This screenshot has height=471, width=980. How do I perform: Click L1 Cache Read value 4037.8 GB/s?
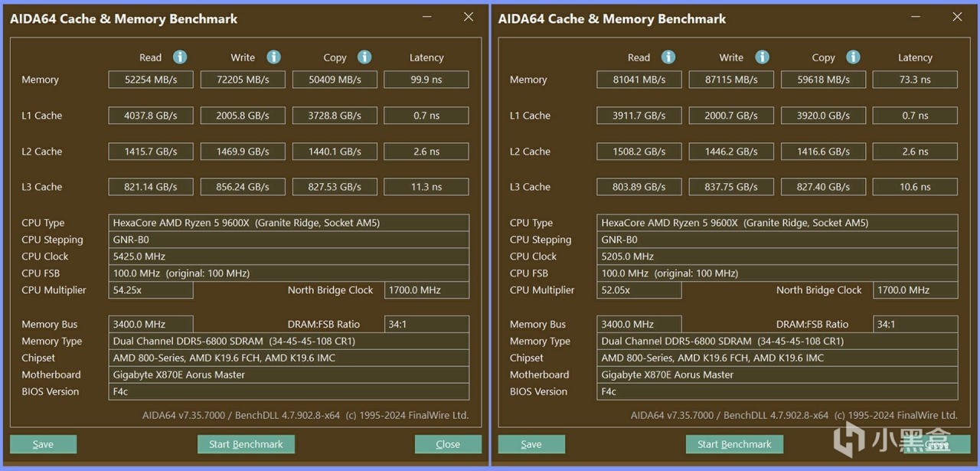[x=151, y=116]
